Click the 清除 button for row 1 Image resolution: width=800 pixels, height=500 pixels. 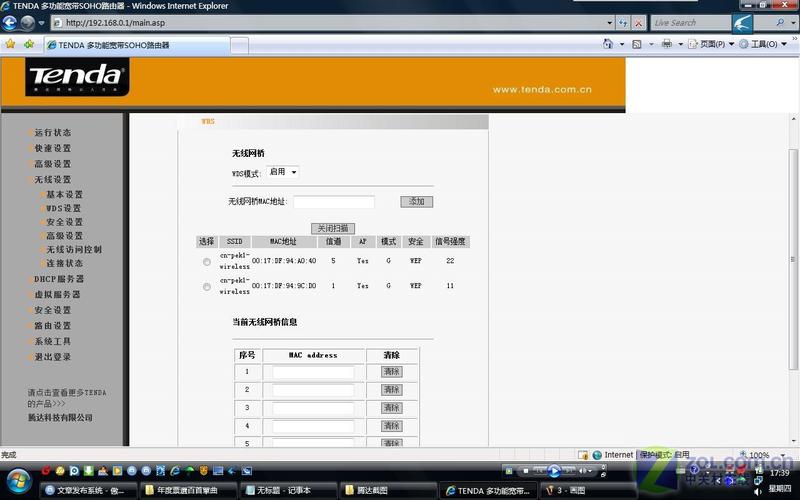pyautogui.click(x=391, y=371)
